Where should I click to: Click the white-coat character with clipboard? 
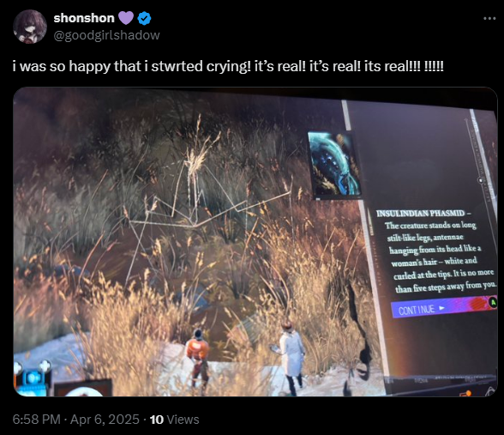(291, 357)
